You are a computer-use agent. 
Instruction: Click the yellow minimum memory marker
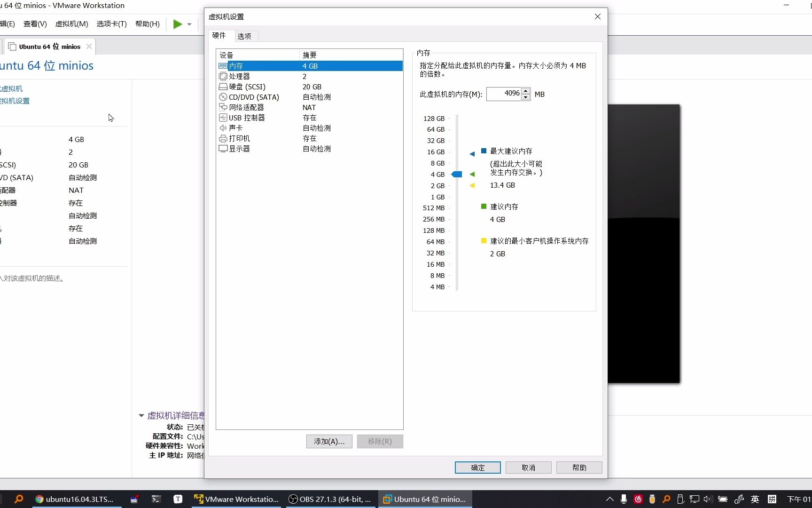472,185
